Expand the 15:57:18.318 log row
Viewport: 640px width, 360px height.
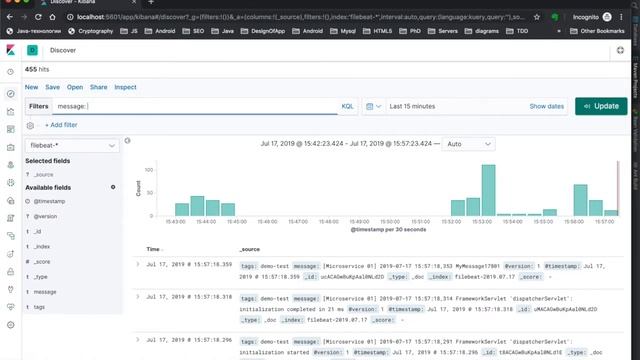(x=138, y=297)
